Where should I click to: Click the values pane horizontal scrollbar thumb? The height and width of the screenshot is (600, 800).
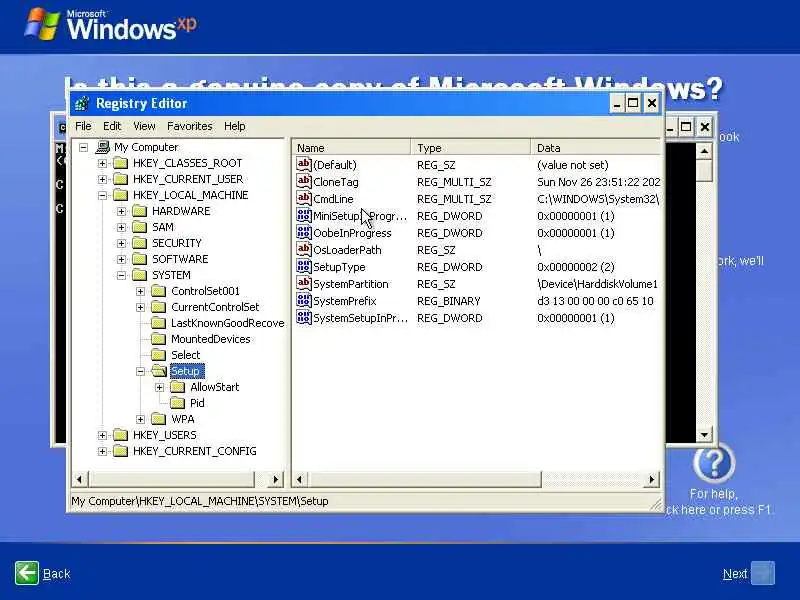424,480
